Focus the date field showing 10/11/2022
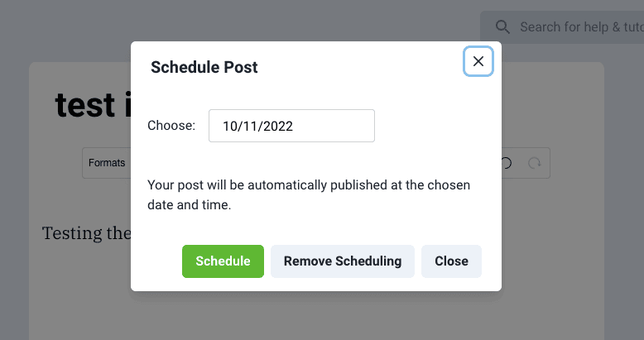 291,126
